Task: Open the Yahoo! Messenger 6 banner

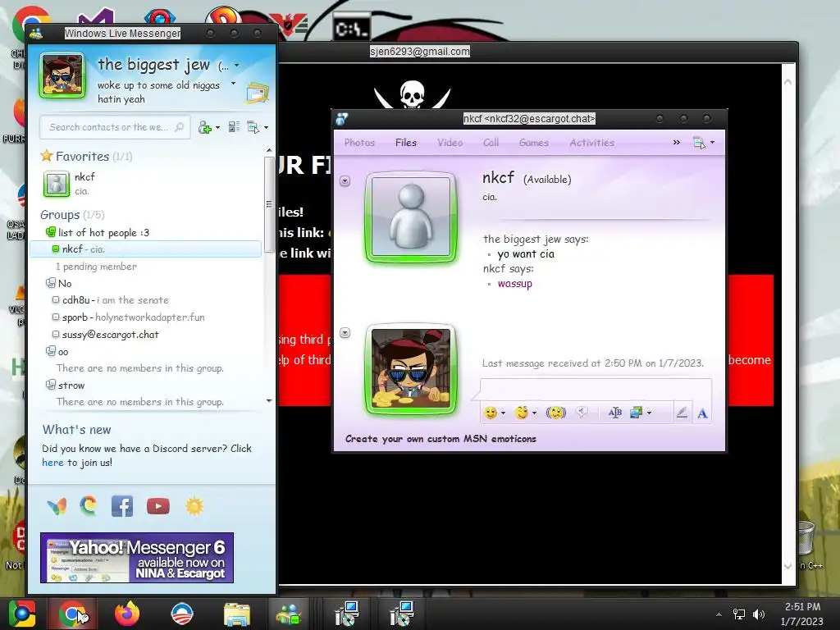Action: pos(137,557)
